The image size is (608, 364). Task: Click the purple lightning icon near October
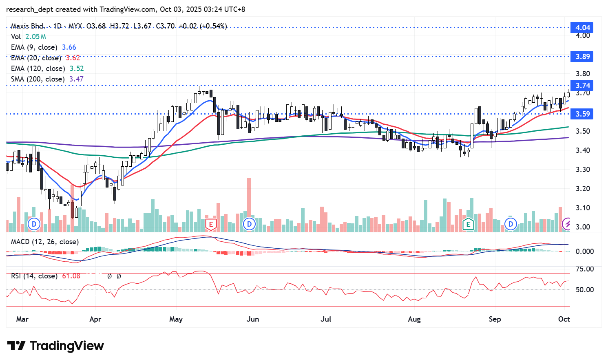567,224
